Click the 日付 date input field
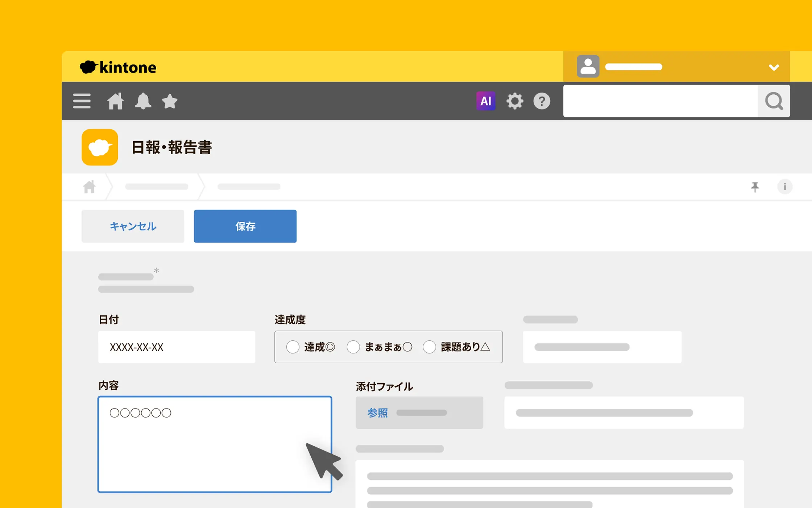This screenshot has width=812, height=508. point(177,347)
